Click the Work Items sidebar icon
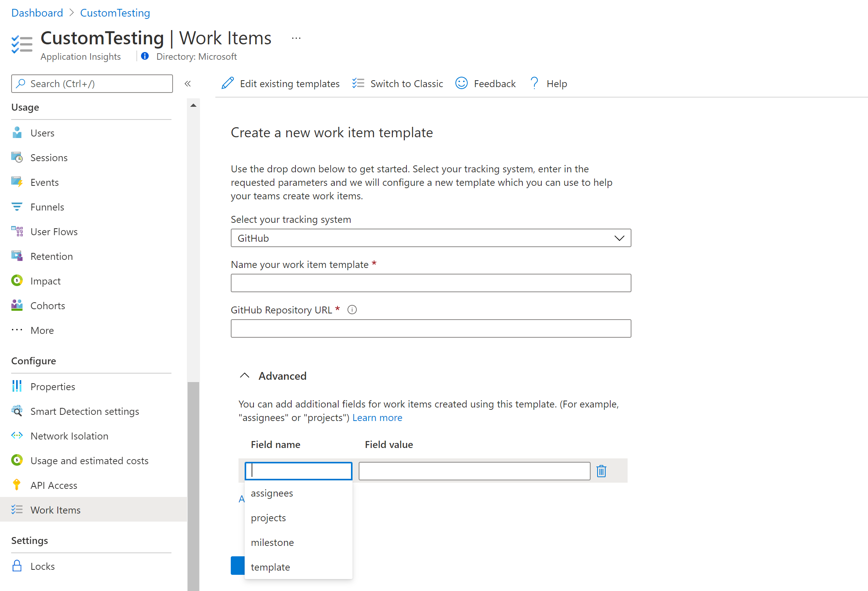The image size is (868, 591). pyautogui.click(x=17, y=510)
